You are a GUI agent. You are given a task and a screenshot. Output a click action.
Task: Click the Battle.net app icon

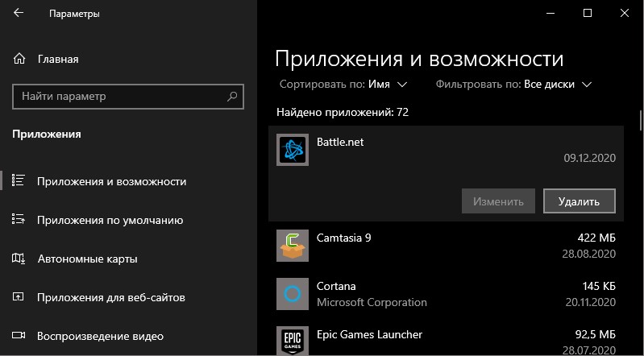[x=293, y=150]
